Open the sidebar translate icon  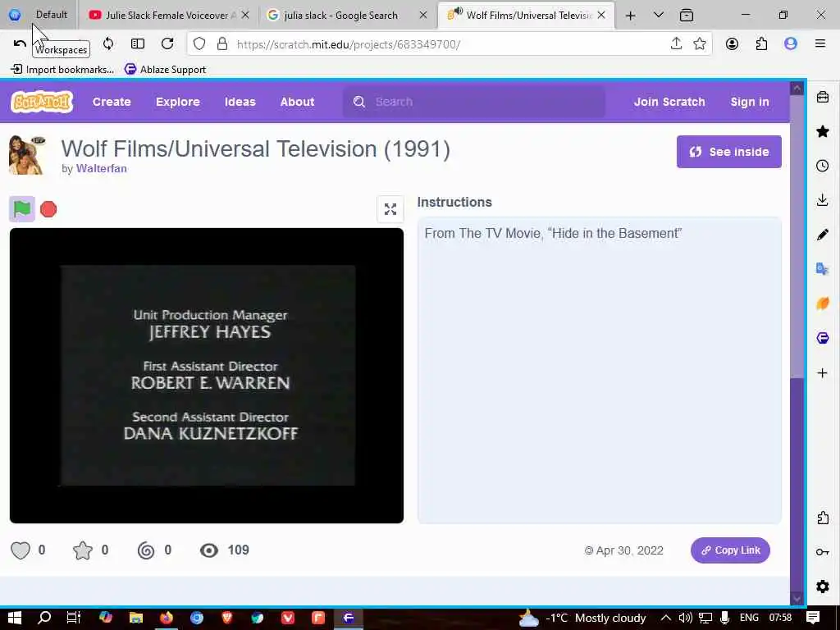823,269
